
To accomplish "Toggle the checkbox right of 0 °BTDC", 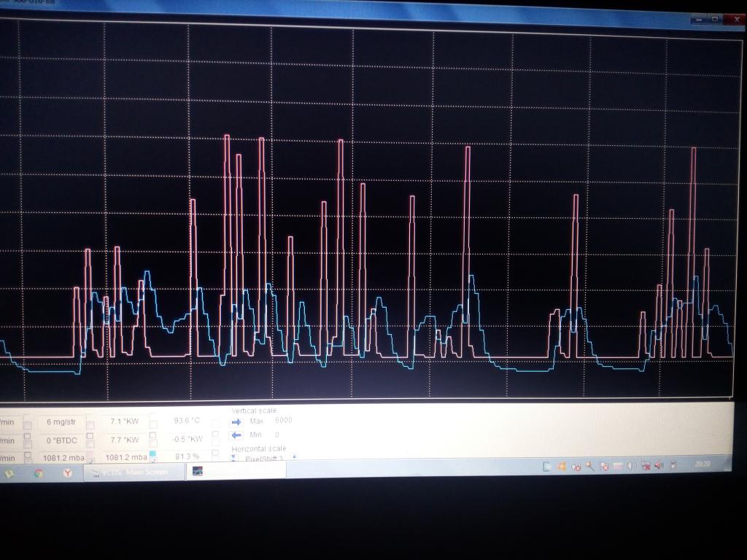I will click(90, 436).
